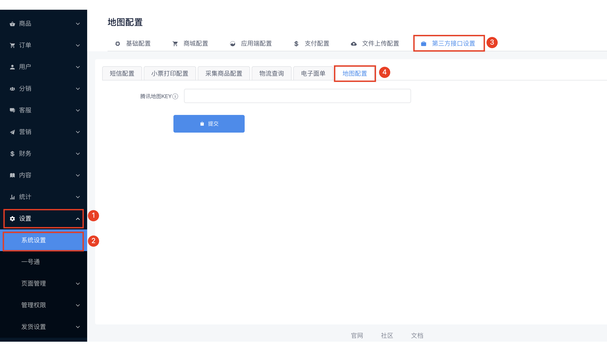Viewport: 607px width, 364px height.
Task: Expand the 营销 menu chevron
Action: [78, 132]
